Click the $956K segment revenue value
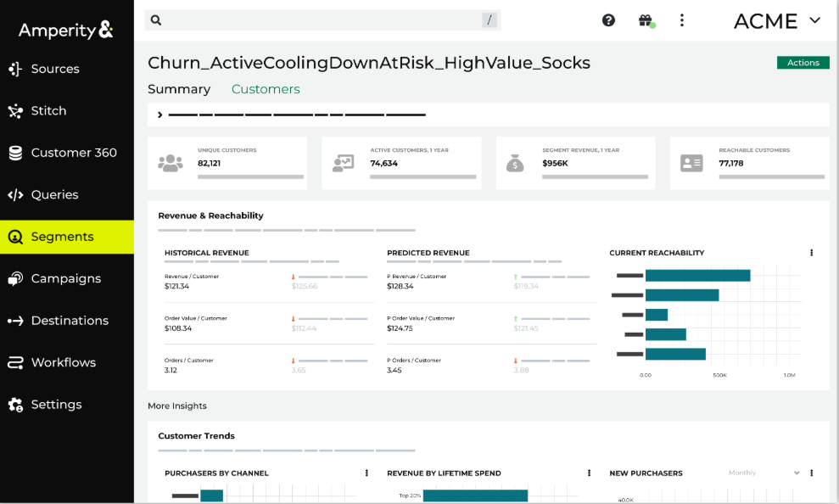Image resolution: width=839 pixels, height=504 pixels. tap(555, 163)
